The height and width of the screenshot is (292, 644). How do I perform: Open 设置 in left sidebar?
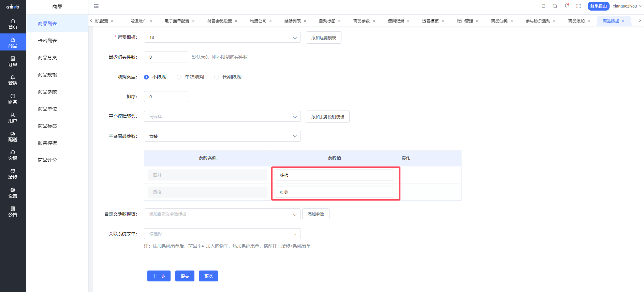pyautogui.click(x=13, y=192)
